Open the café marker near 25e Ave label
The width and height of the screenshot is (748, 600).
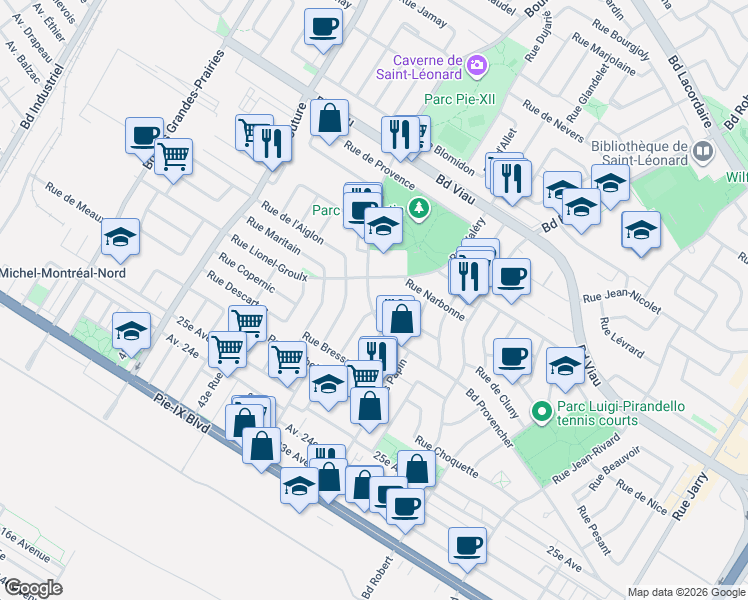467,548
